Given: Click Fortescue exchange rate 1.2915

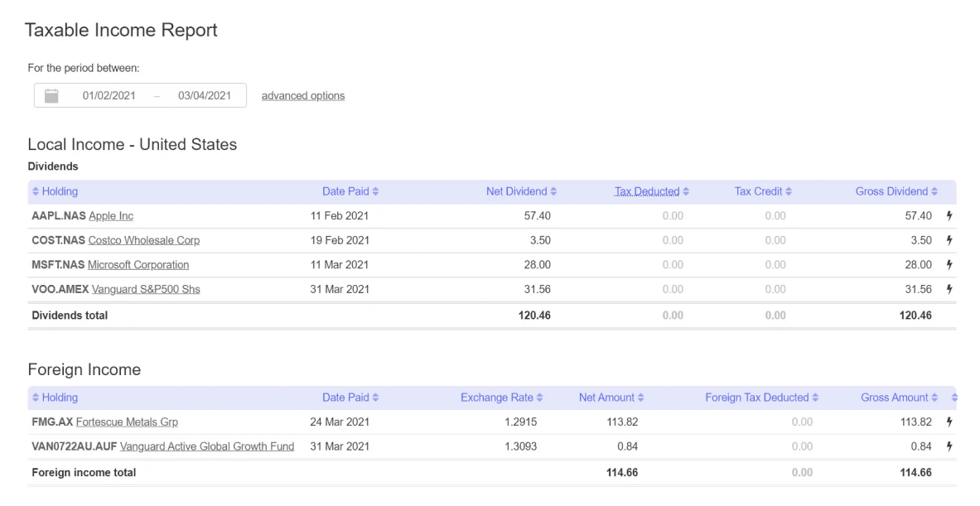Looking at the screenshot, I should tap(520, 422).
